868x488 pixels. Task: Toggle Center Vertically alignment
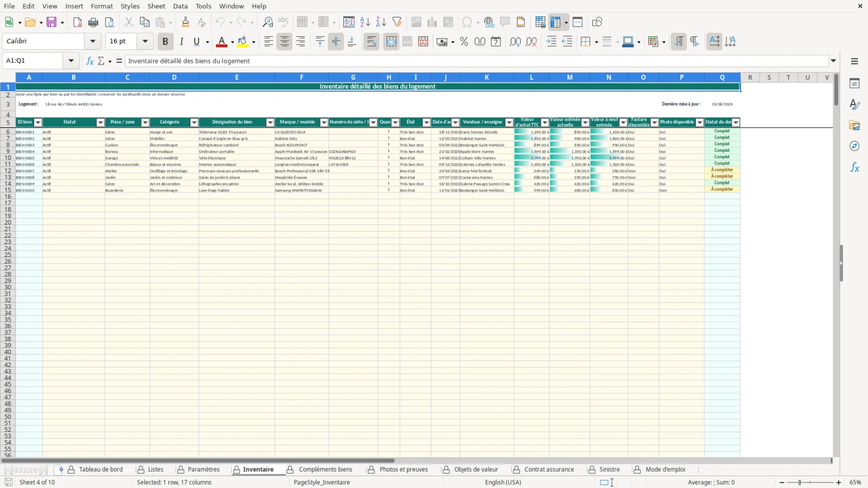click(336, 42)
